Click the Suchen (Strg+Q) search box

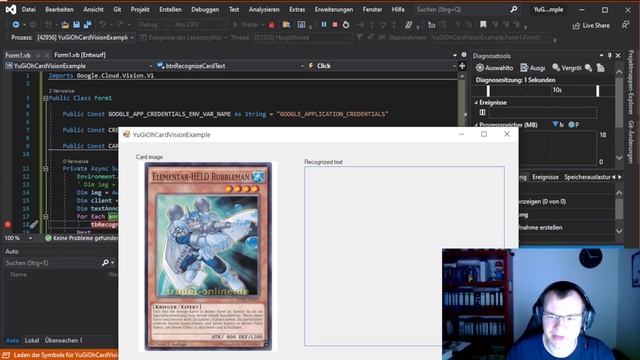(467, 9)
